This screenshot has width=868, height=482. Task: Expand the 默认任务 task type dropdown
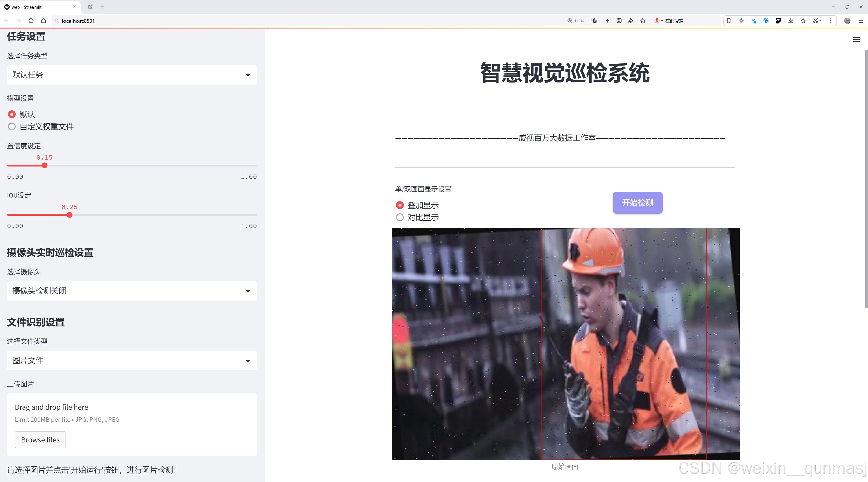[132, 75]
